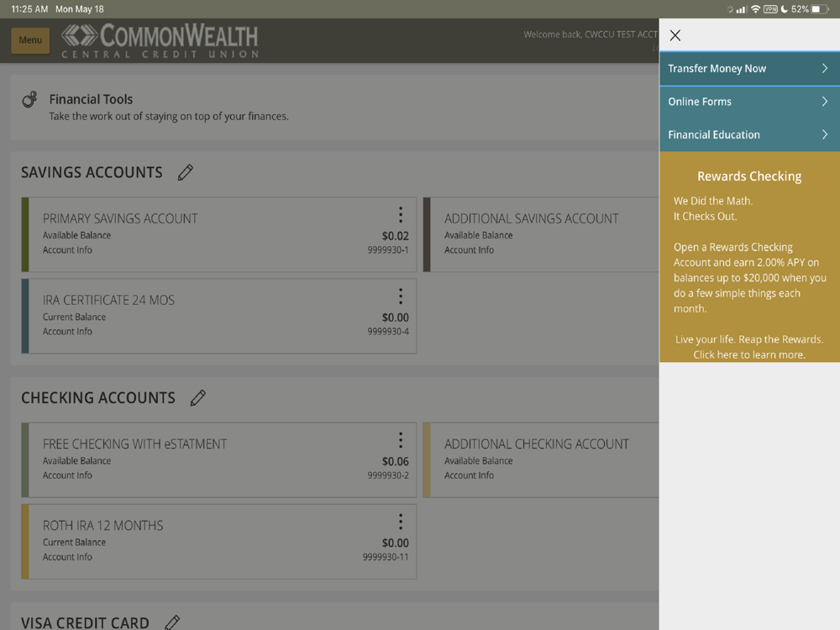
Task: Click the Welcome back, CWCCU TEST ACCT text
Action: [591, 34]
